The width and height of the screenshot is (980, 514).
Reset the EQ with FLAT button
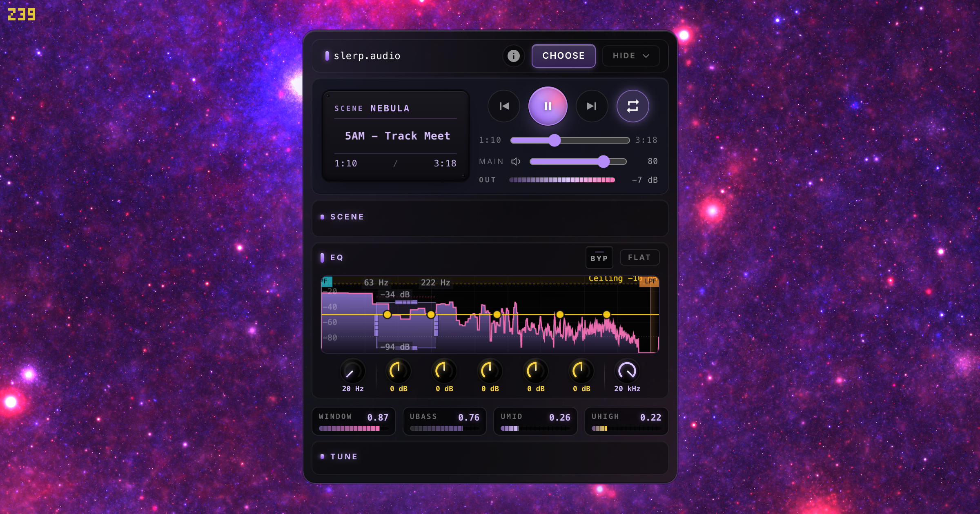[x=639, y=257]
